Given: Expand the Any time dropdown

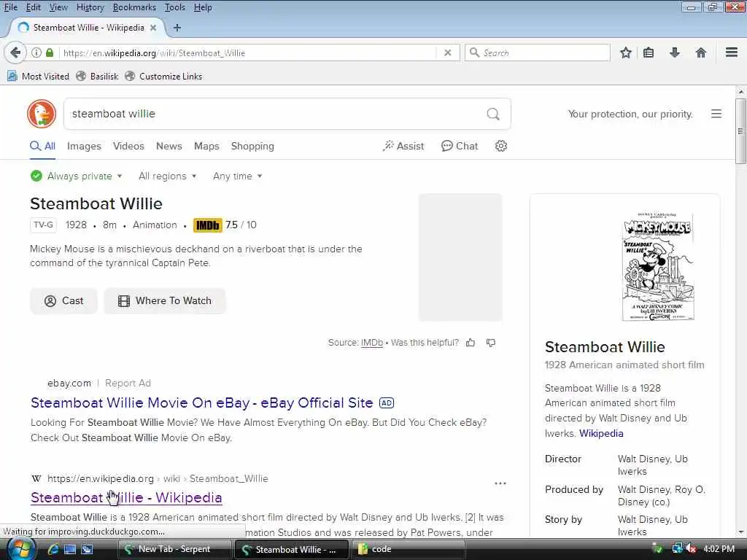Looking at the screenshot, I should pos(237,176).
